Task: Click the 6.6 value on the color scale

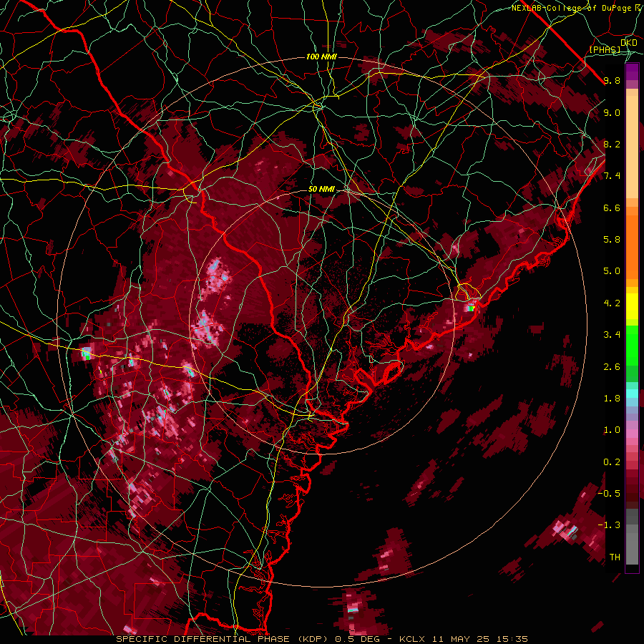Action: tap(612, 208)
